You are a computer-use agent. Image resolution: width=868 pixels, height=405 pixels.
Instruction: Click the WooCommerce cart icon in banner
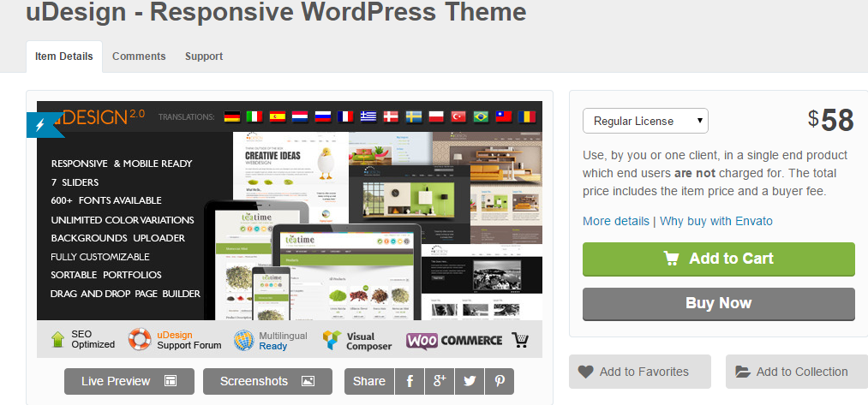click(x=520, y=340)
